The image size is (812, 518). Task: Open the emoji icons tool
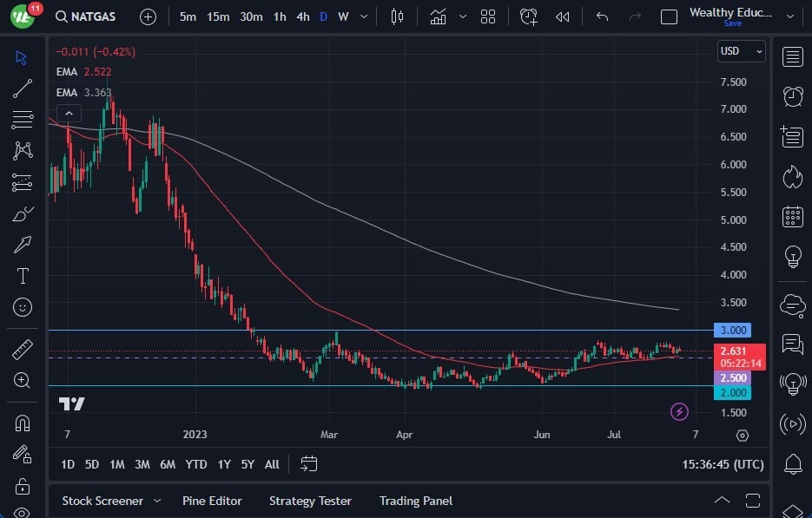pos(23,307)
